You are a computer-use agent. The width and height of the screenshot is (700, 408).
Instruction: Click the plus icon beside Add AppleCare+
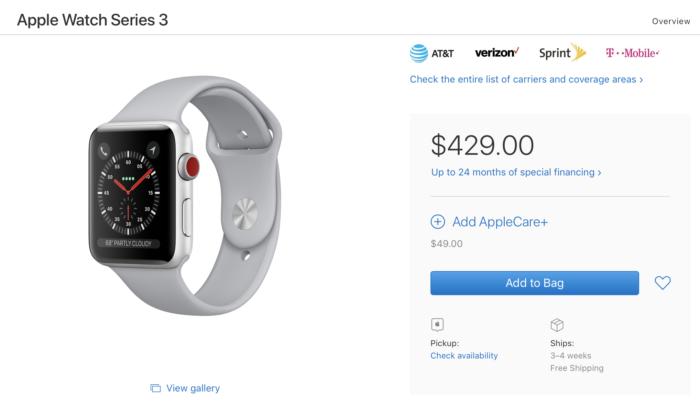[438, 222]
